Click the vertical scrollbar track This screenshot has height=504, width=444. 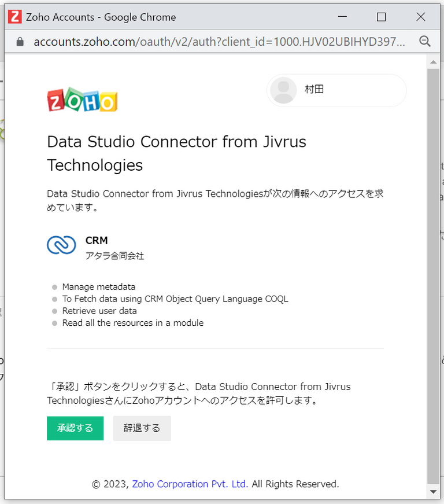[x=433, y=277]
